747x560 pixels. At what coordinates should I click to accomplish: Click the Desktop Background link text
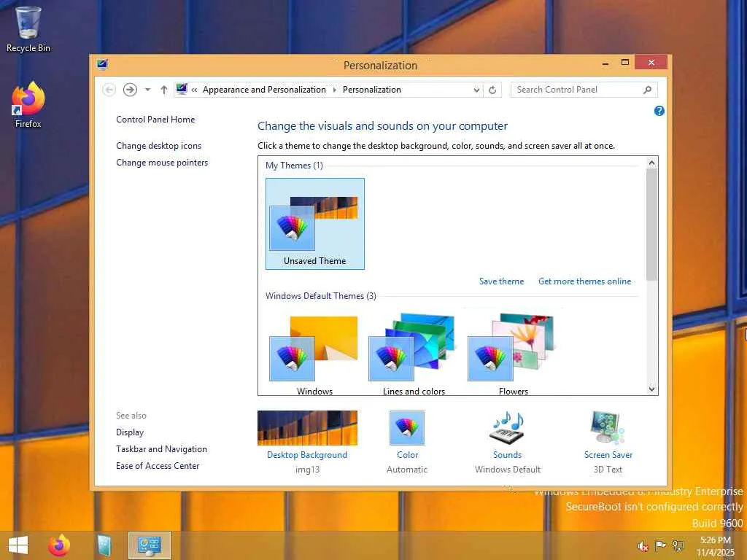(x=307, y=455)
